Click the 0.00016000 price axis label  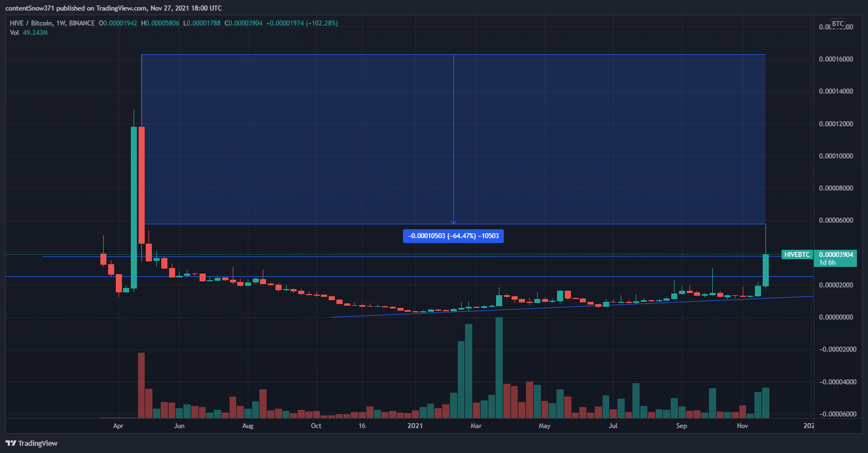point(836,59)
